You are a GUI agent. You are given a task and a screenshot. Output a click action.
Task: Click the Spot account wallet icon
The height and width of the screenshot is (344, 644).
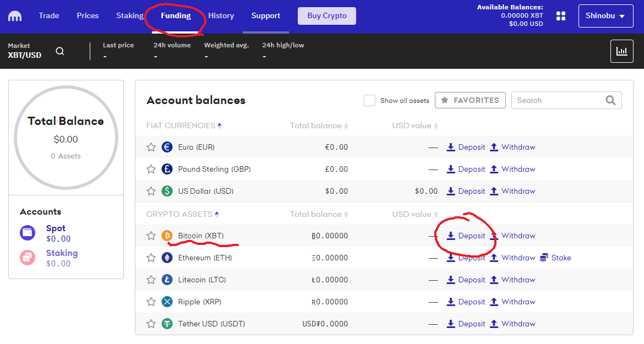click(28, 233)
